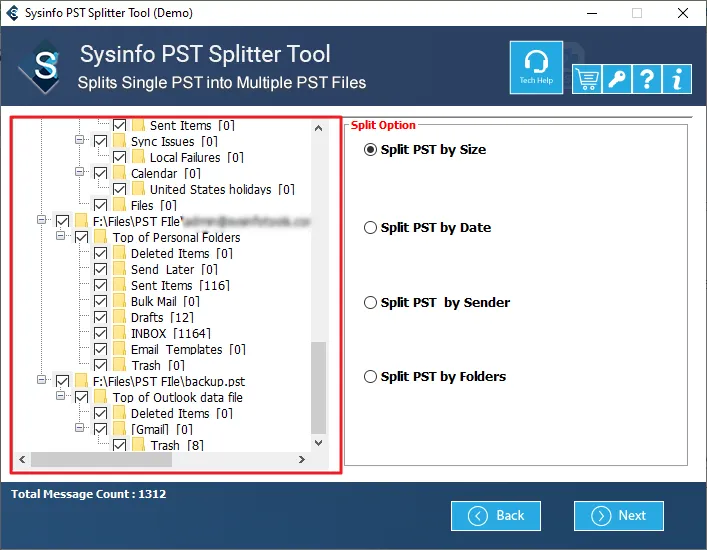Click scroll right arrow in folder tree
The image size is (707, 550).
click(302, 459)
